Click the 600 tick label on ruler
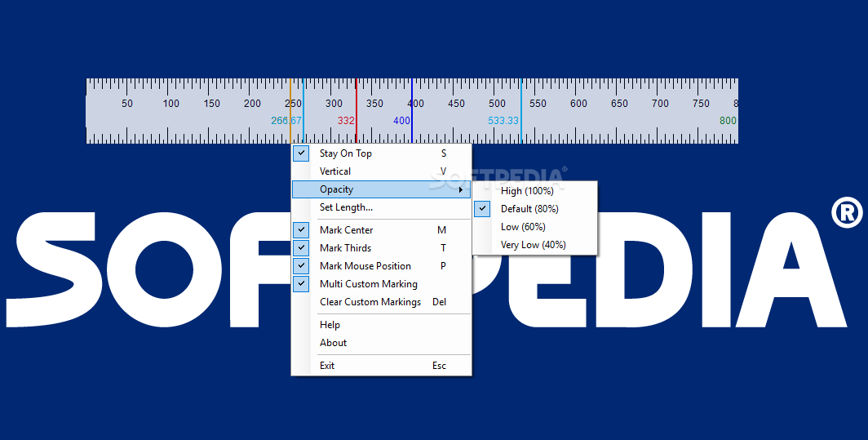The image size is (868, 440). point(578,103)
